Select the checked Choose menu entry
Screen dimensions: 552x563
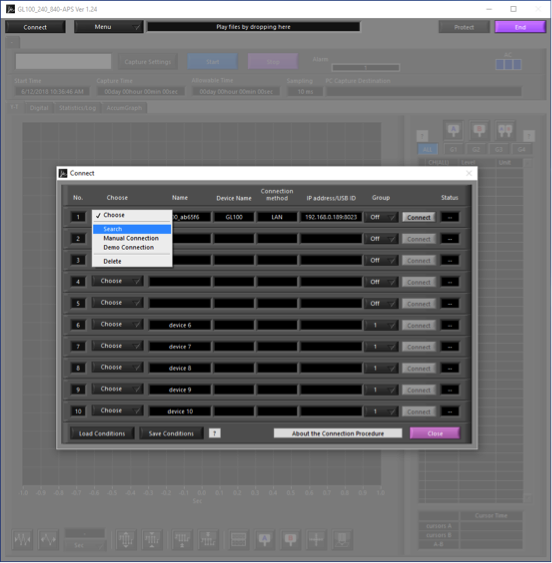(132, 215)
